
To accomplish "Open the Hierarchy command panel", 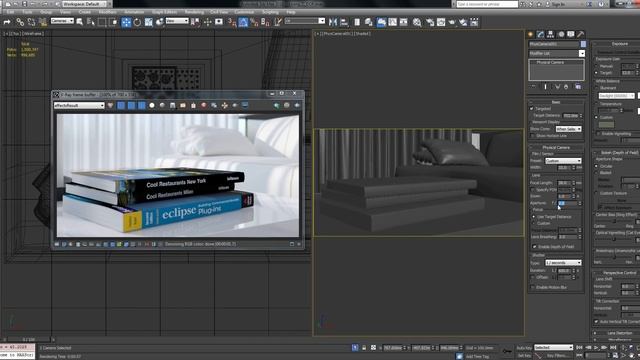I will (x=551, y=34).
